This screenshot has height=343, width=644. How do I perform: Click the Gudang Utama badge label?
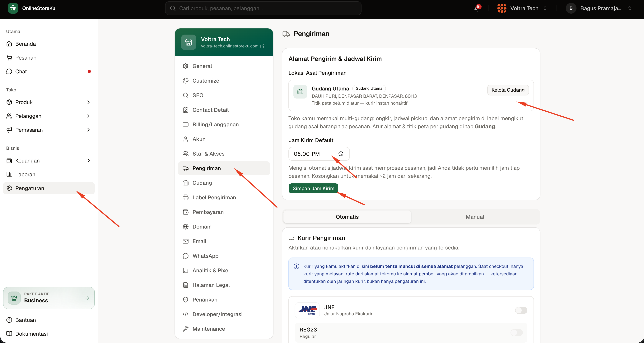click(x=369, y=88)
